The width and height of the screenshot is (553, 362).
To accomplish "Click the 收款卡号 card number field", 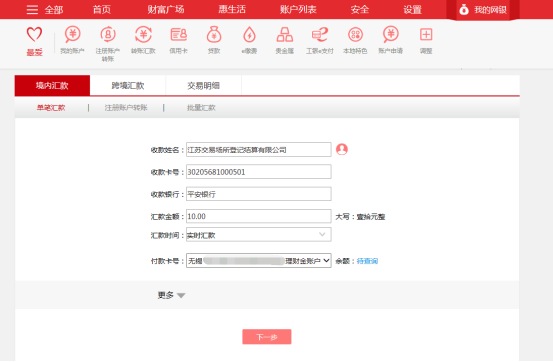I will [x=259, y=172].
